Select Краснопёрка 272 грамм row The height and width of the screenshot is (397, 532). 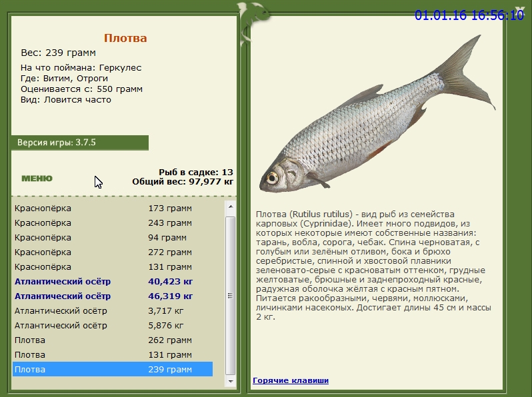pyautogui.click(x=113, y=252)
